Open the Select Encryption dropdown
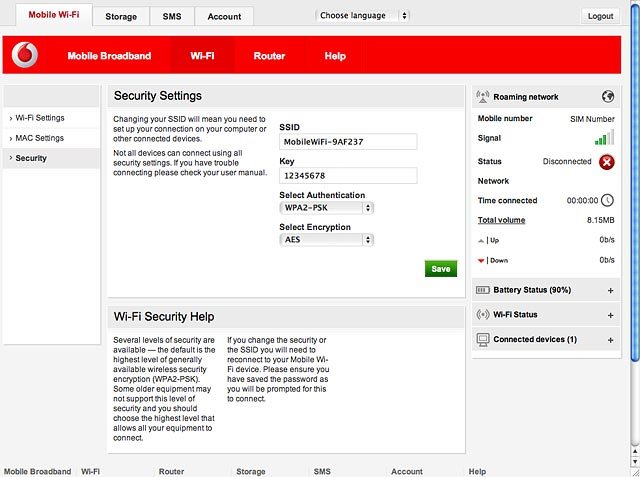Screen dimensions: 640x477 (327, 240)
